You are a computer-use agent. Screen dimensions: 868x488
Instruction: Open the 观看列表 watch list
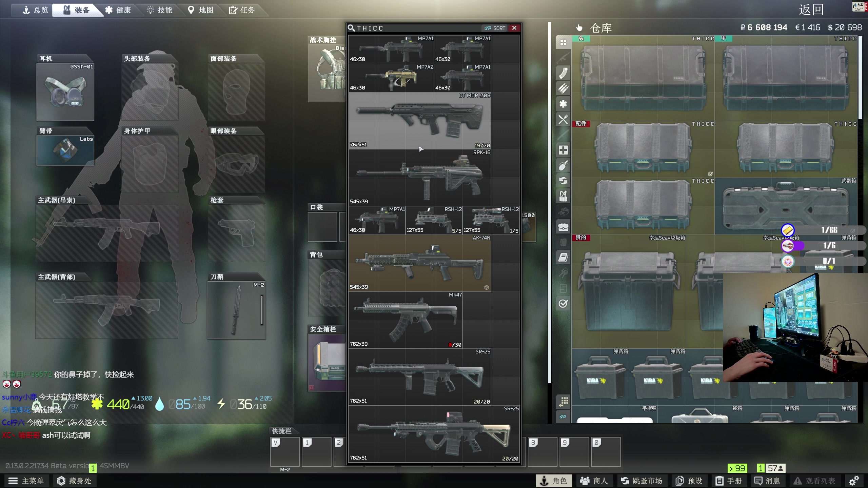(x=815, y=481)
